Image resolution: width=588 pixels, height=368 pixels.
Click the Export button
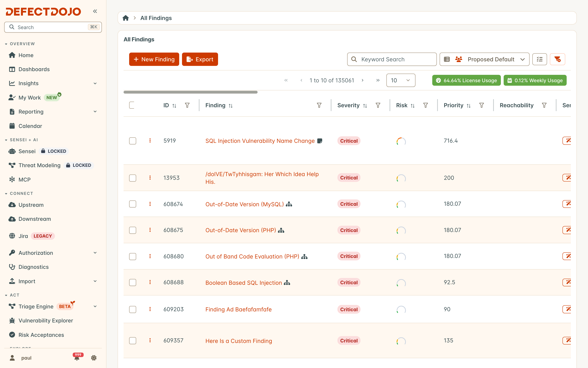pyautogui.click(x=200, y=59)
